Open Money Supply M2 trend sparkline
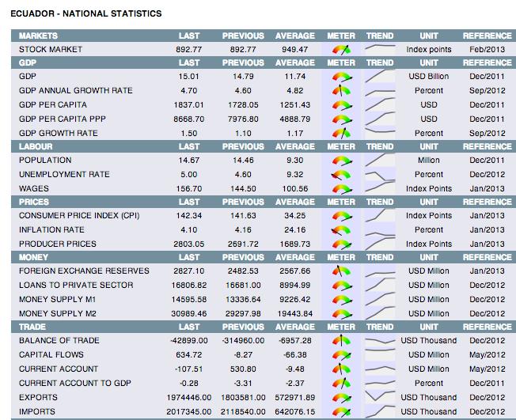This screenshot has width=516, height=420. click(x=380, y=313)
